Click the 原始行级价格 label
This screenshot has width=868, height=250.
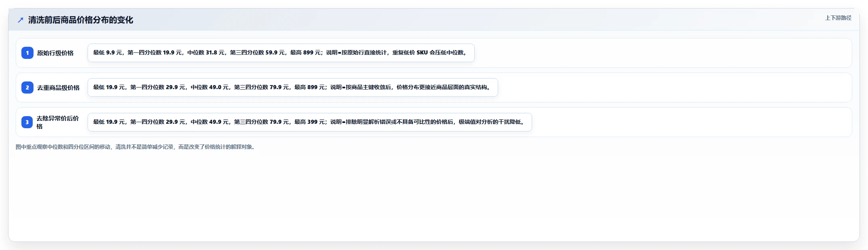pyautogui.click(x=55, y=53)
